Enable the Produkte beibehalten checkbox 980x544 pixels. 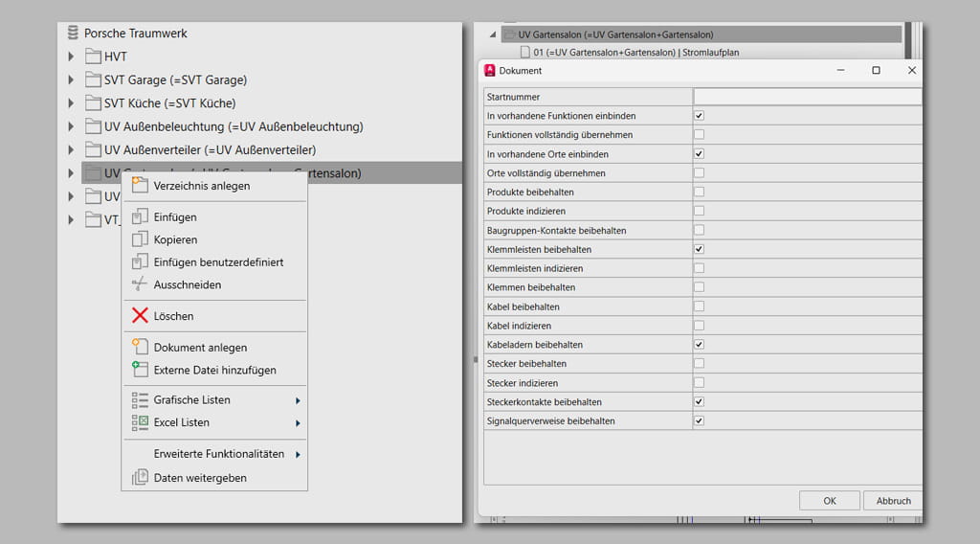coord(699,193)
